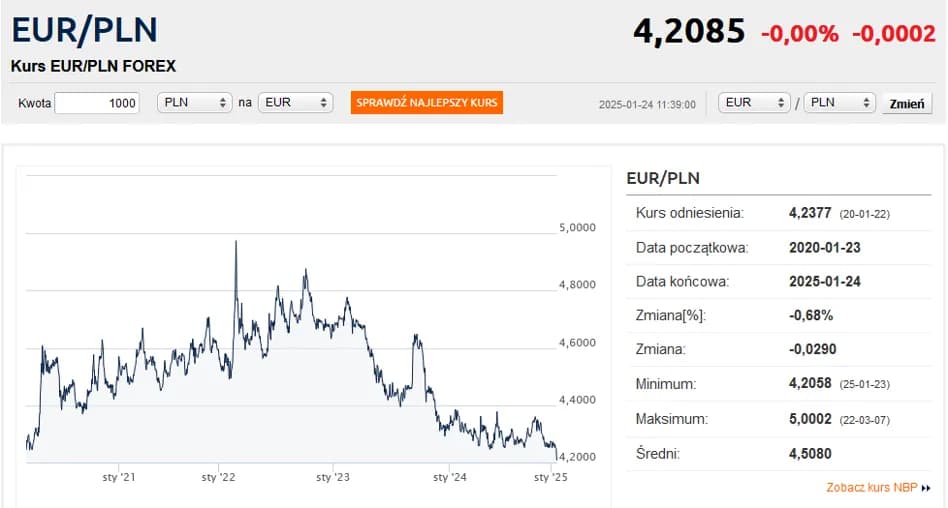Expand the PLN quote currency dropdown near Zmień
Image resolution: width=948 pixels, height=508 pixels.
point(840,103)
